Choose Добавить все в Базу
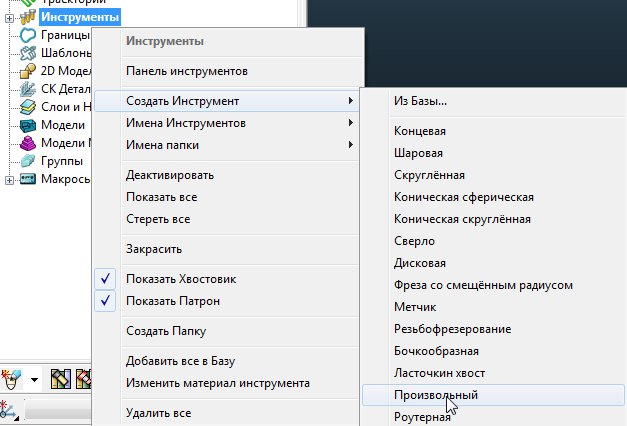The height and width of the screenshot is (426, 627). [x=226, y=361]
